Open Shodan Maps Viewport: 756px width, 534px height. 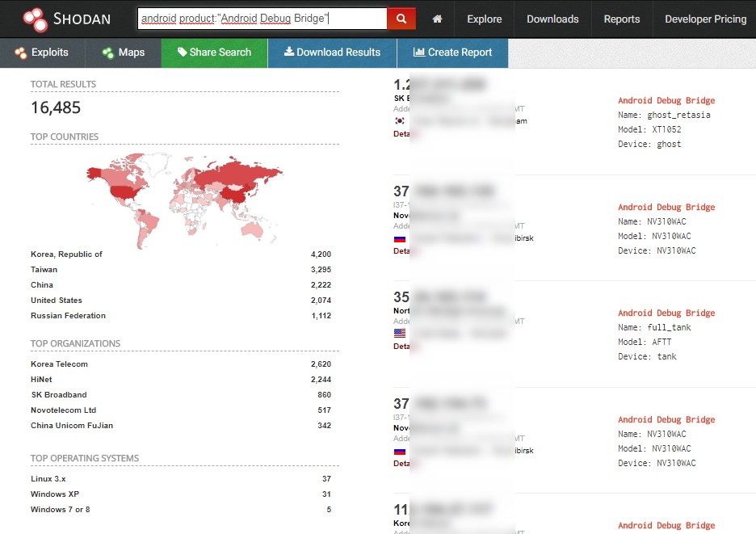click(124, 53)
